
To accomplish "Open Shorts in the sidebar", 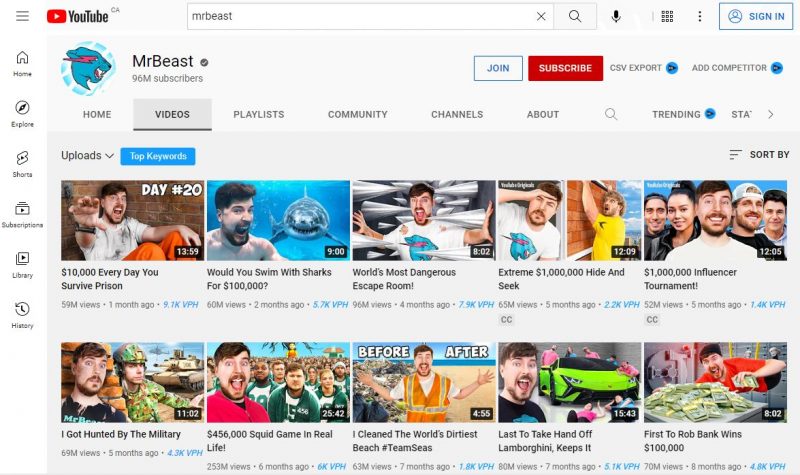I will click(22, 164).
